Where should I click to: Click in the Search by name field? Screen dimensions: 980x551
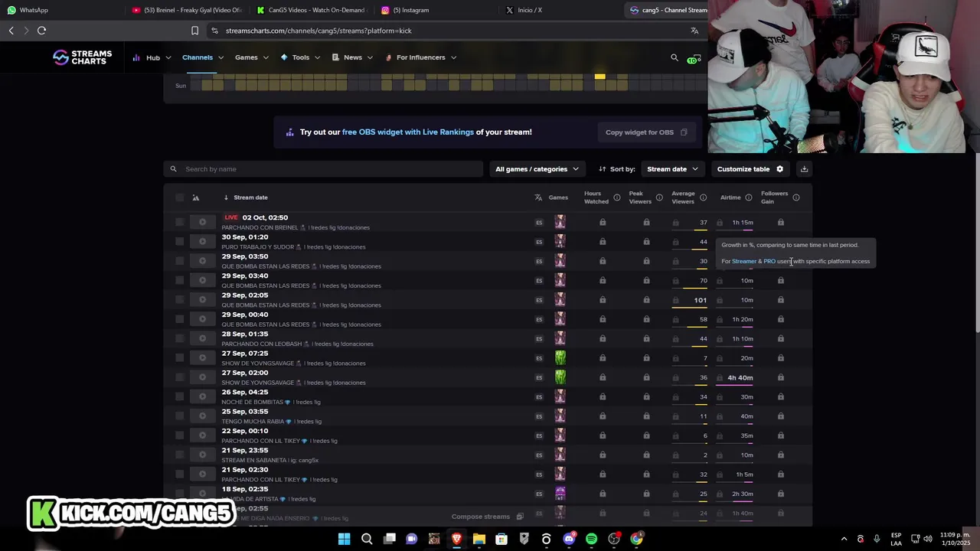(x=323, y=169)
